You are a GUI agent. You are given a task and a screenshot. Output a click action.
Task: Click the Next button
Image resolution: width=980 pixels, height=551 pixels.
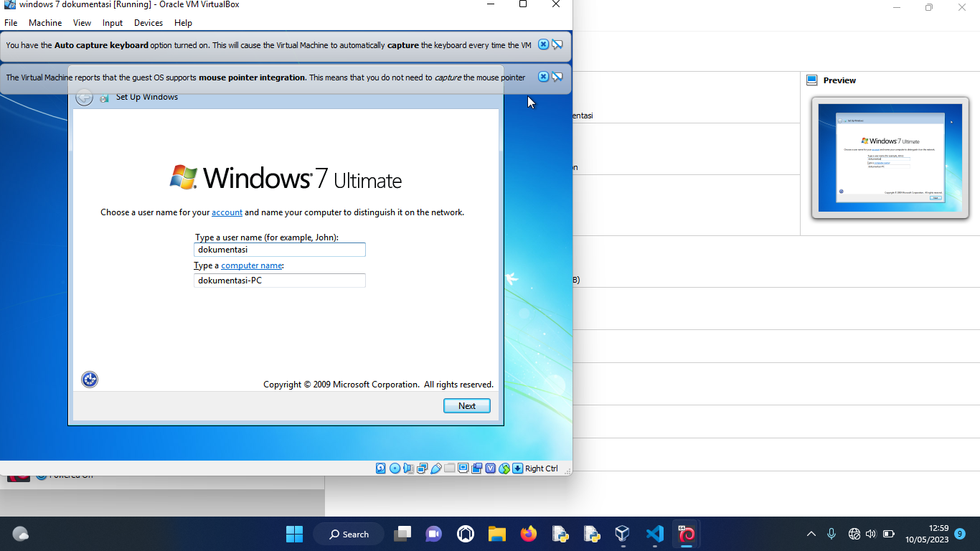point(467,405)
